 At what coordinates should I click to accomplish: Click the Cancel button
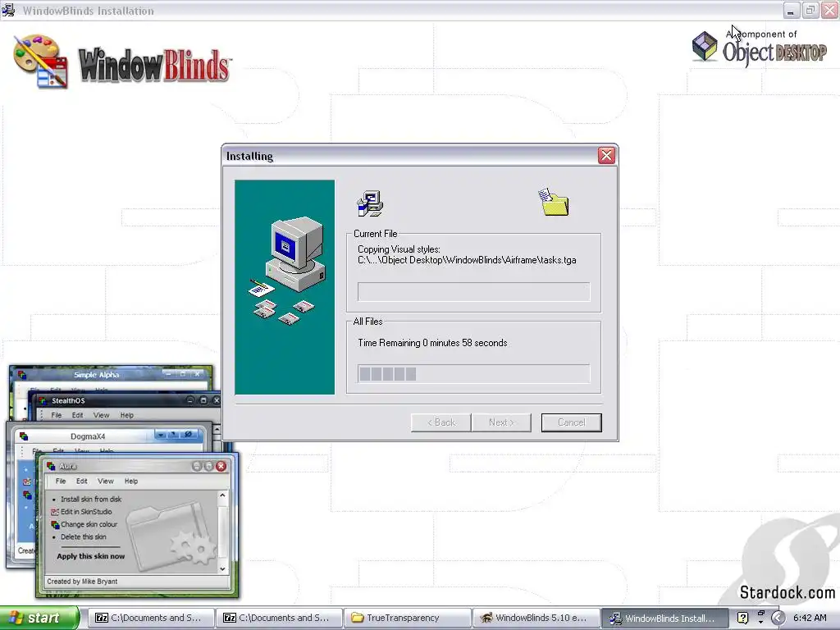(x=571, y=422)
